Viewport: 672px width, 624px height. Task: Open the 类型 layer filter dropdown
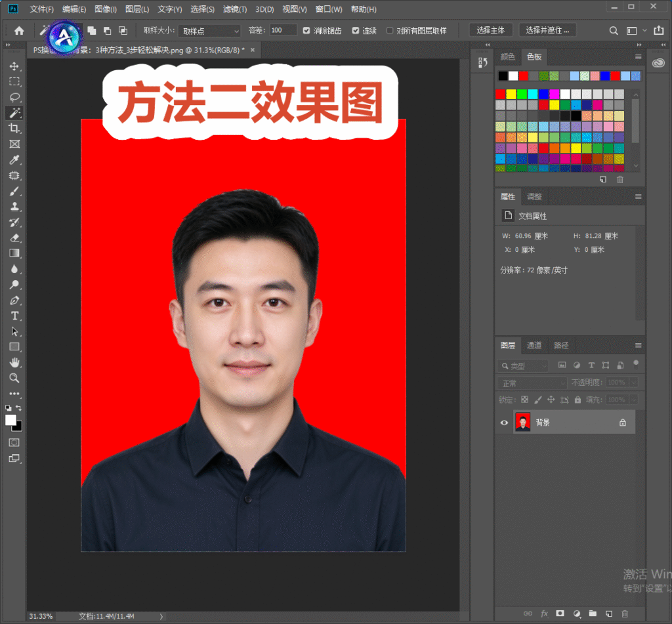[x=523, y=365]
